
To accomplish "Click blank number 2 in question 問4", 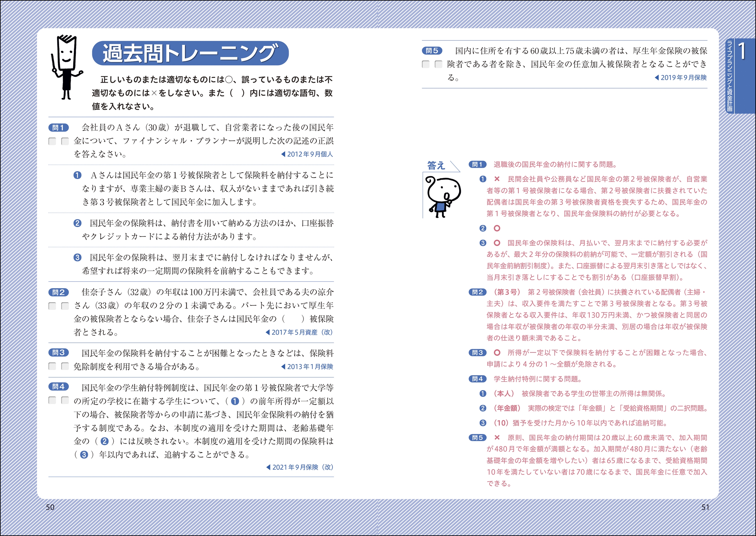I will 105,441.
